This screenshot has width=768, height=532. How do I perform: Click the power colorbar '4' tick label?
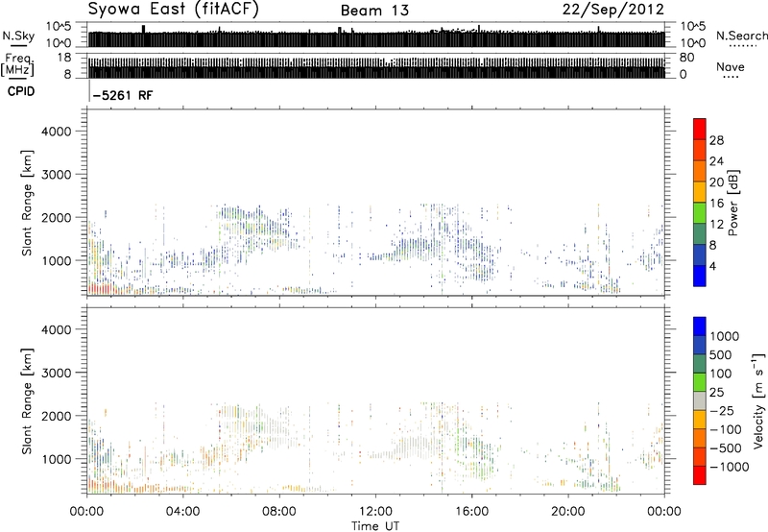click(713, 266)
